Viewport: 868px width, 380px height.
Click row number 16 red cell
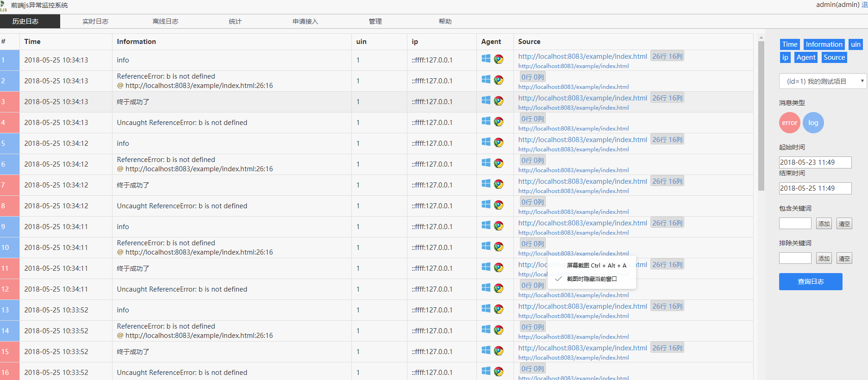(10, 372)
